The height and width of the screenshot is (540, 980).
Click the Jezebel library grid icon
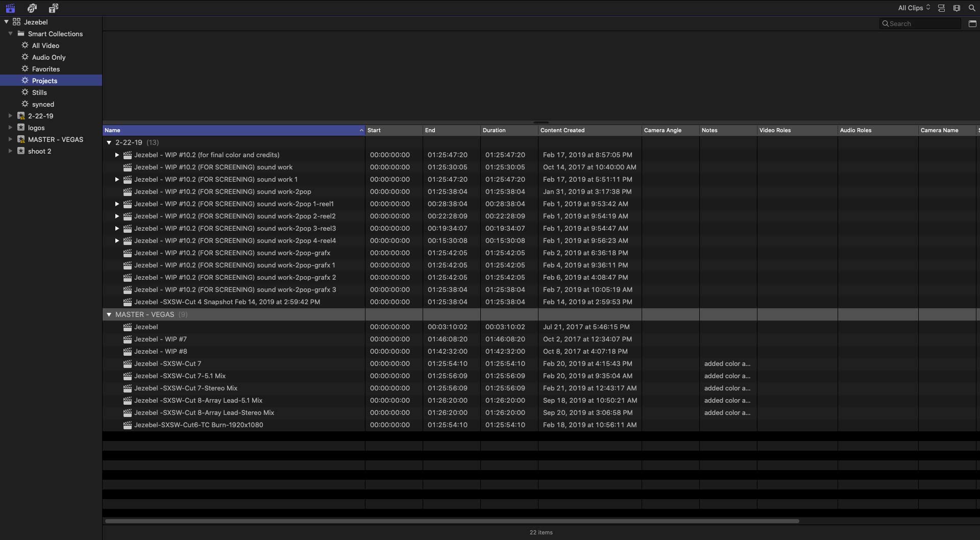click(17, 22)
